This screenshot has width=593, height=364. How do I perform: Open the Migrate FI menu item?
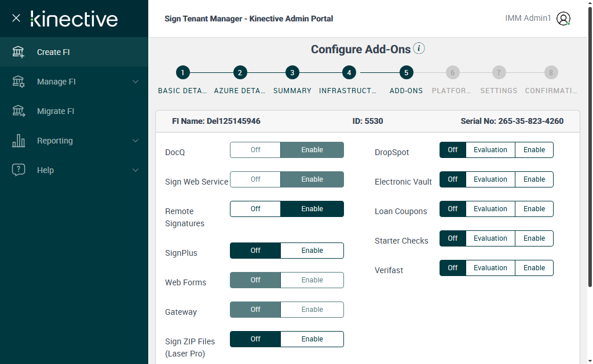pos(56,111)
